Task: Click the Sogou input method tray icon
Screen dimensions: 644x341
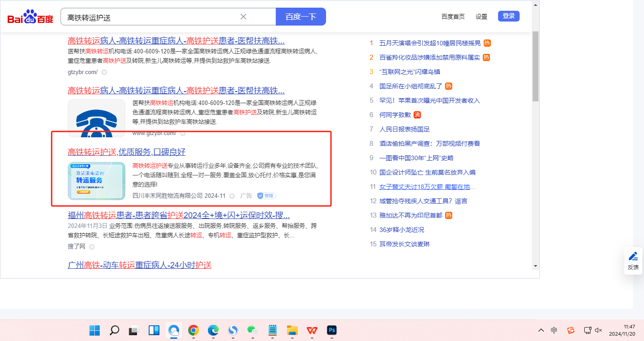Action: tap(570, 330)
